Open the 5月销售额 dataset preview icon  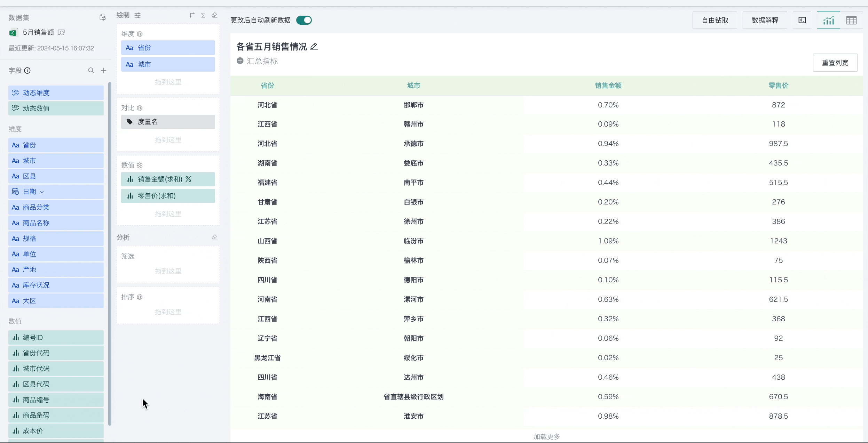61,32
